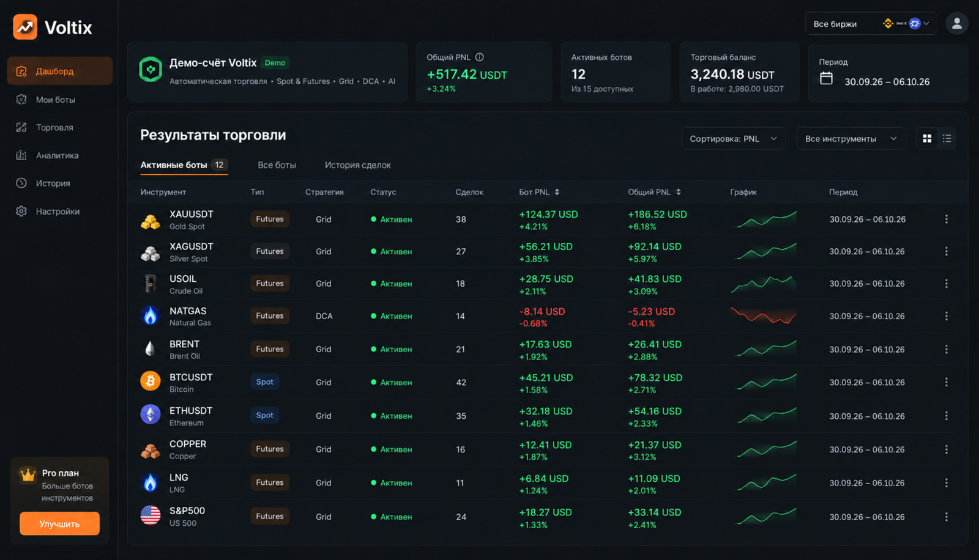
Task: Open three-dot menu for NATGAS row
Action: coord(946,316)
